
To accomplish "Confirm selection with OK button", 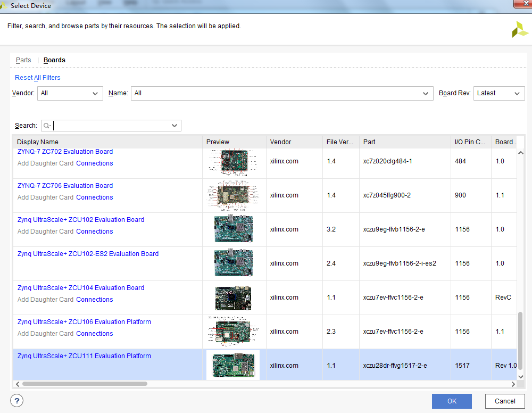I will tap(452, 401).
